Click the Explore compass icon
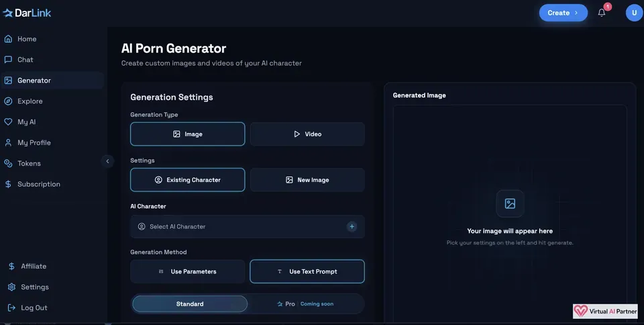The width and height of the screenshot is (644, 325). click(x=8, y=101)
